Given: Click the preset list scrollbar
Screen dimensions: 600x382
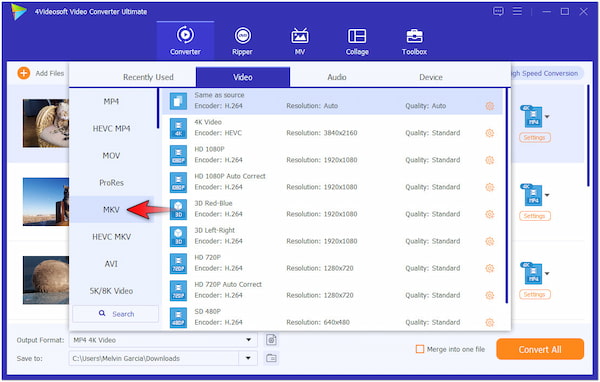Looking at the screenshot, I should pyautogui.click(x=507, y=195).
